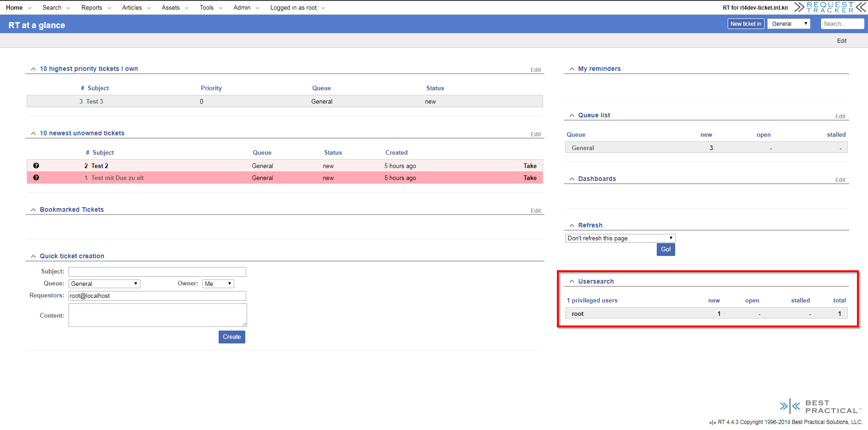Image resolution: width=868 pixels, height=430 pixels.
Task: Click the question mark icon beside Test mit Due zu alt
Action: click(36, 178)
